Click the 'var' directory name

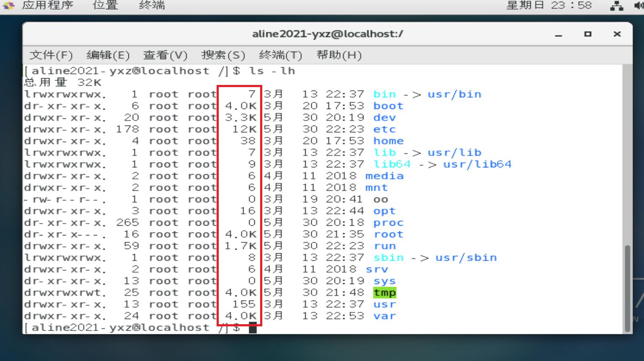pos(384,316)
